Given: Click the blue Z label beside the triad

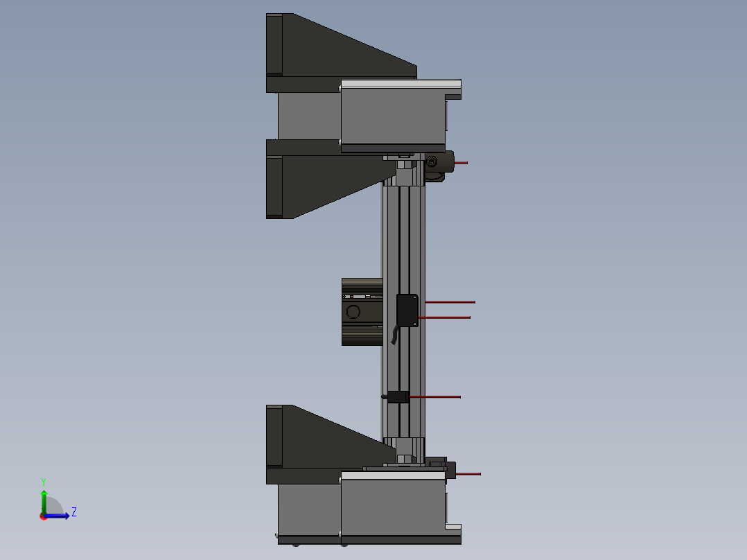Looking at the screenshot, I should [x=74, y=512].
